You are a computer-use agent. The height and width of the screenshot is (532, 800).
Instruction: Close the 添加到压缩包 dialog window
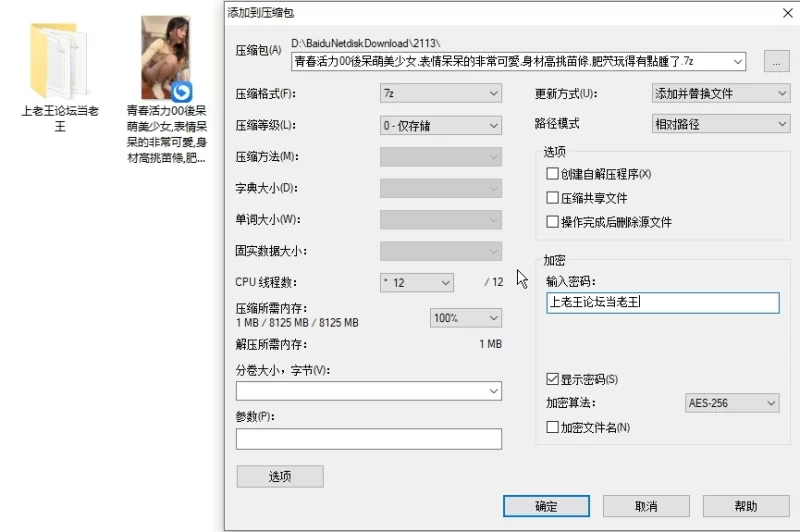point(783,12)
